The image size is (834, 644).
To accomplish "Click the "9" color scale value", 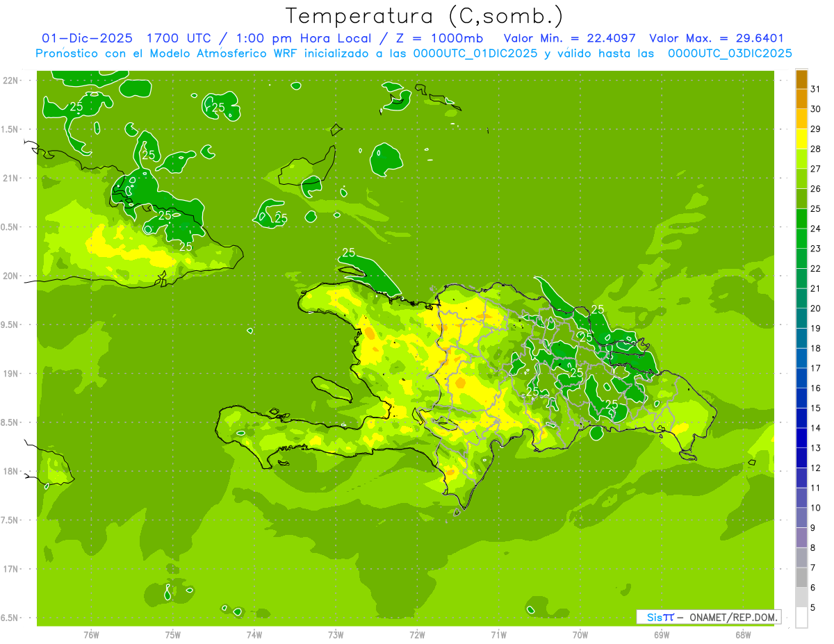I will tap(813, 528).
